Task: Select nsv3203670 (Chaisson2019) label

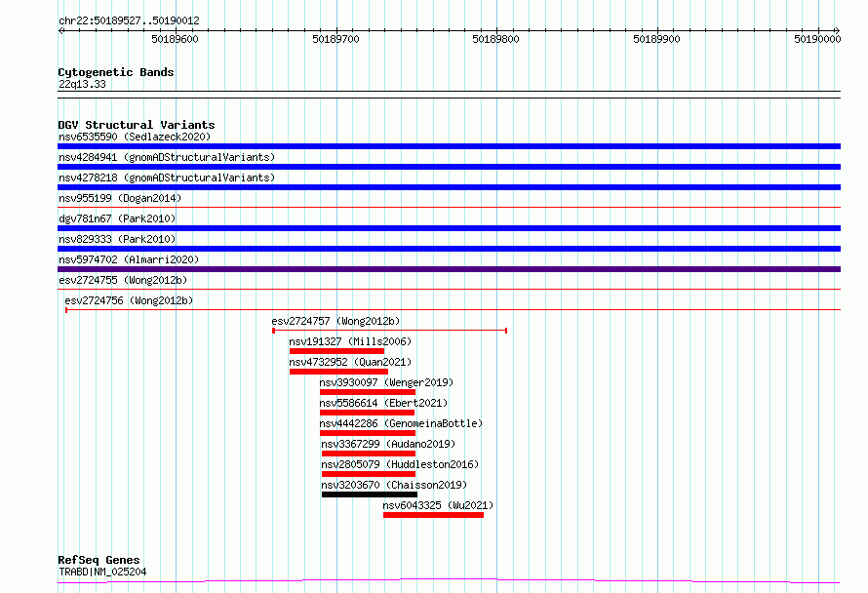Action: click(x=394, y=485)
